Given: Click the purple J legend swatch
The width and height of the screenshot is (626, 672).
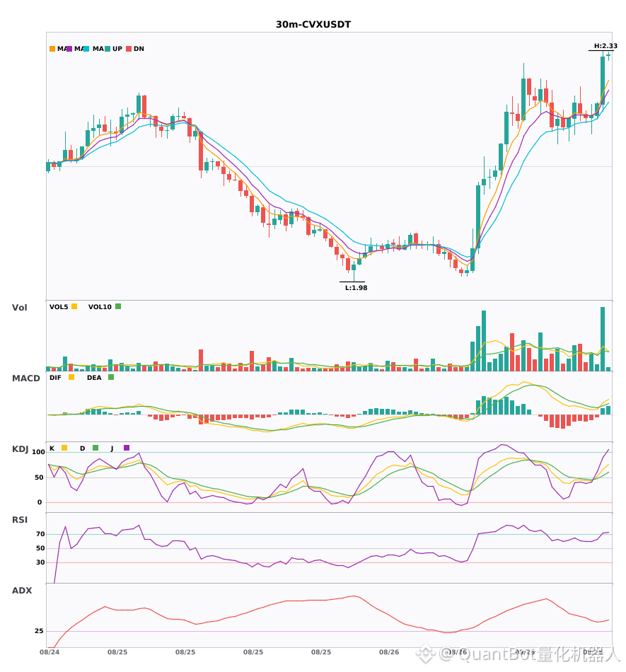Looking at the screenshot, I should point(127,448).
